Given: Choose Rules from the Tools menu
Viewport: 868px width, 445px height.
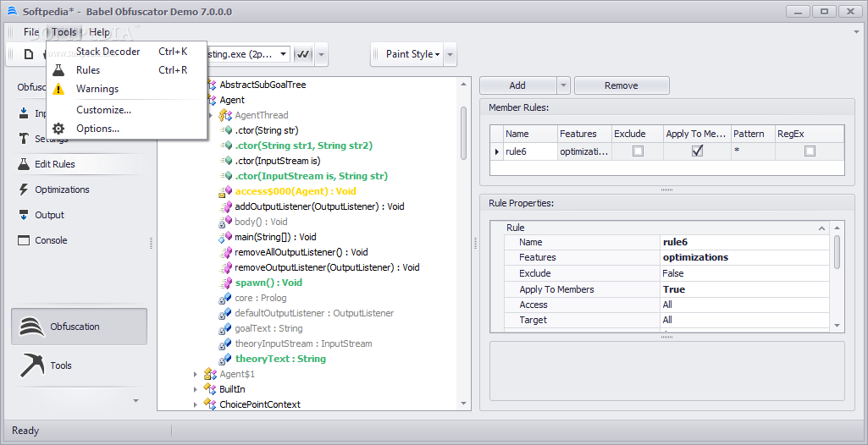Looking at the screenshot, I should click(x=127, y=70).
